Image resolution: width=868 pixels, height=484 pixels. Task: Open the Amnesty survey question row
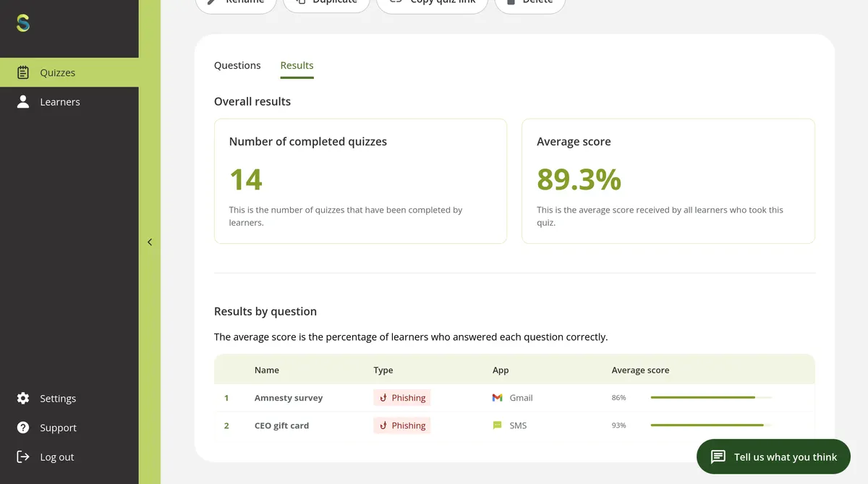[514, 398]
